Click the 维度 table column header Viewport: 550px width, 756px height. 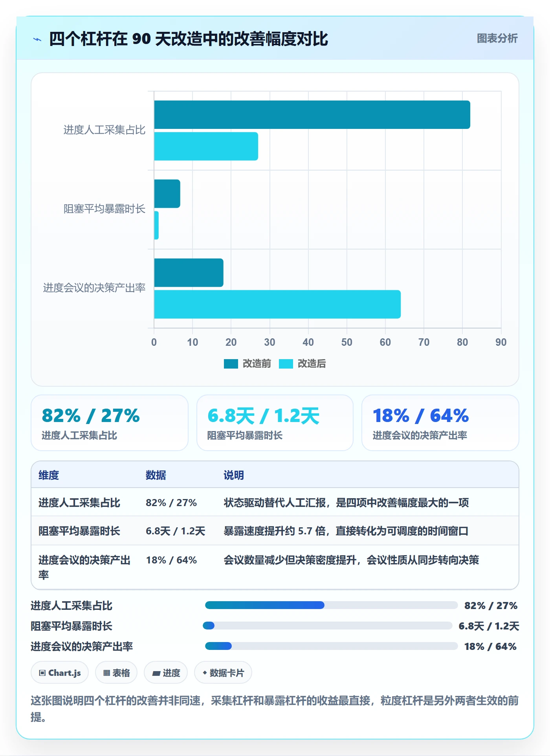(49, 475)
